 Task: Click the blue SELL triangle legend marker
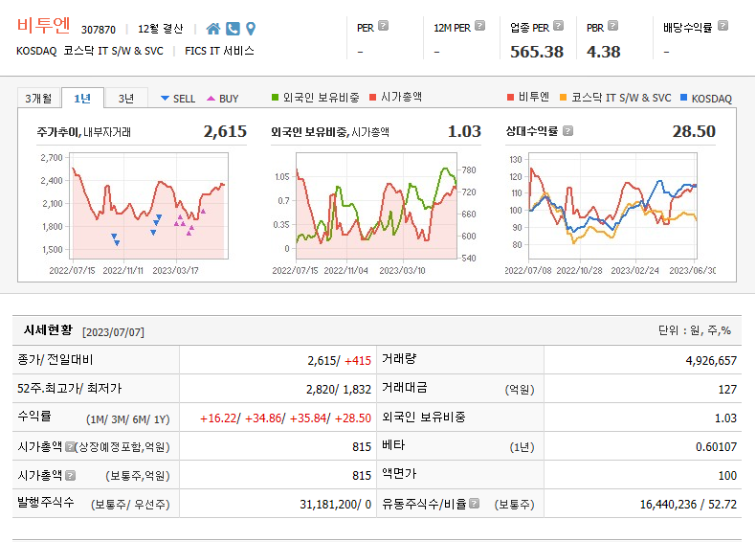coord(165,99)
